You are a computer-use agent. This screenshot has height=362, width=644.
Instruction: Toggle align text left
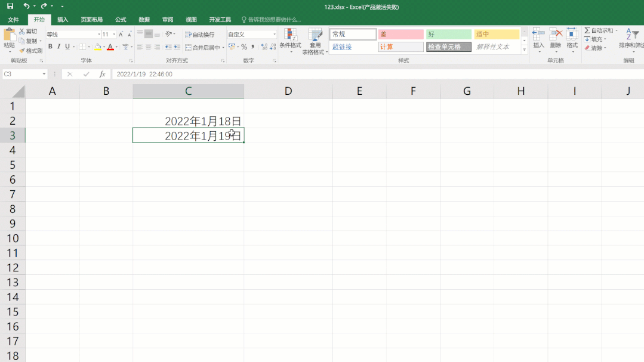(x=140, y=47)
